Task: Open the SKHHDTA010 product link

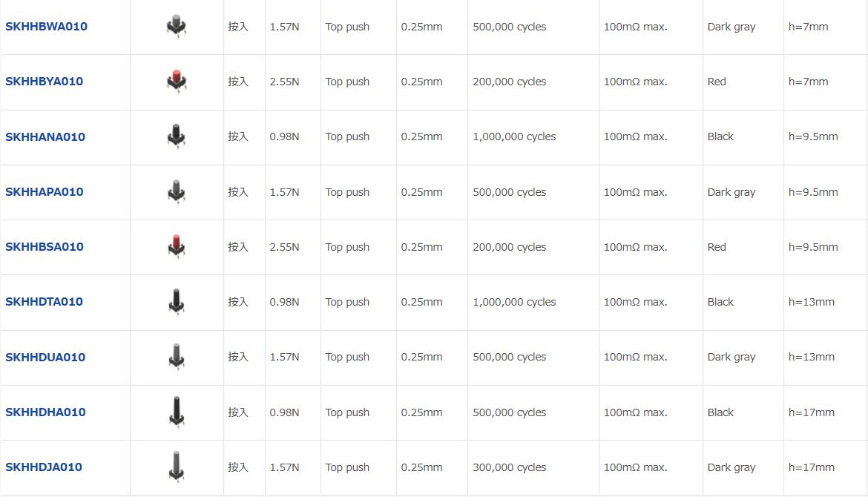Action: (x=45, y=302)
